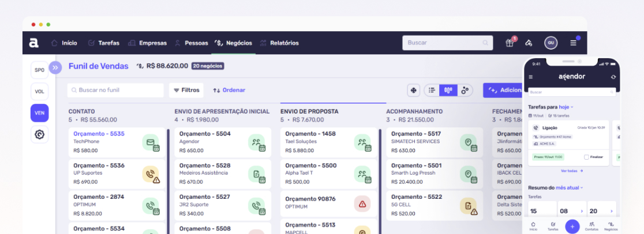The width and height of the screenshot is (644, 234).
Task: Open the hamburger menu in the phone app
Action: pyautogui.click(x=531, y=77)
